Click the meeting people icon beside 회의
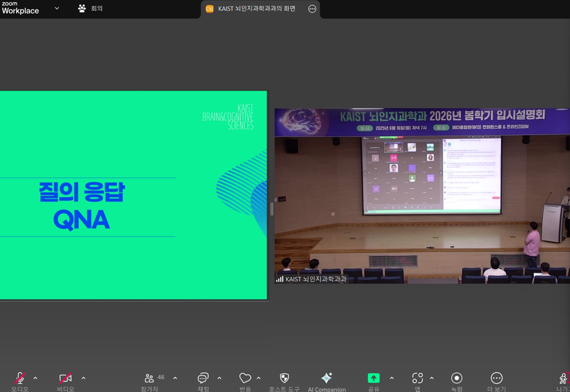 82,8
